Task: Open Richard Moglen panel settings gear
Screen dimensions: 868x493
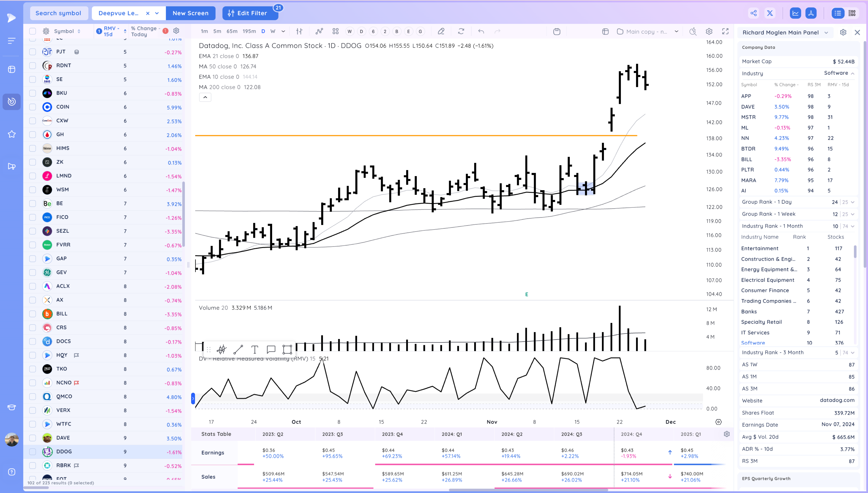Action: coord(843,33)
